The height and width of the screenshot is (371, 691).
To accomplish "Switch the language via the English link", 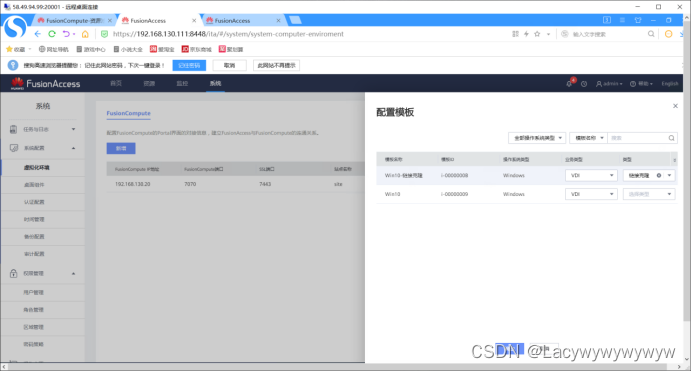I will [669, 84].
